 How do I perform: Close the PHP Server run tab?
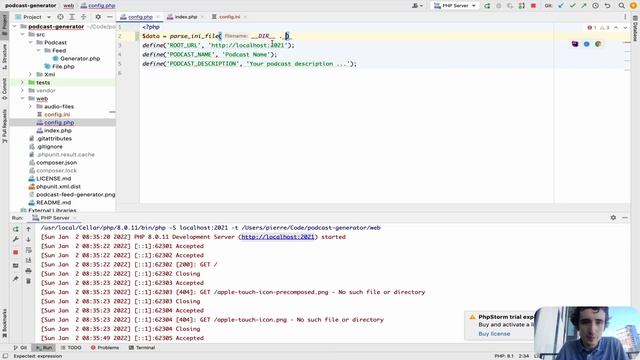tap(74, 218)
